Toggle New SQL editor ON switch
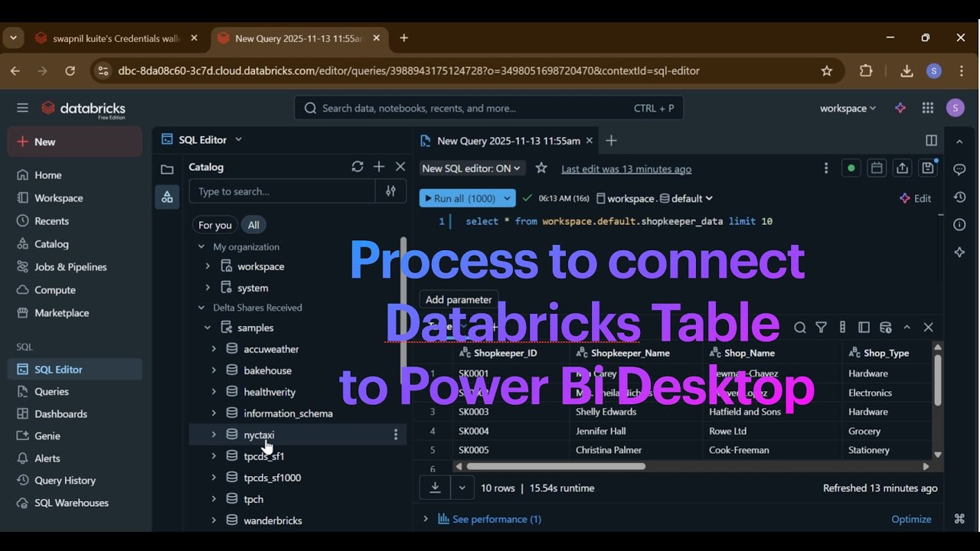Image resolution: width=980 pixels, height=551 pixels. 472,168
